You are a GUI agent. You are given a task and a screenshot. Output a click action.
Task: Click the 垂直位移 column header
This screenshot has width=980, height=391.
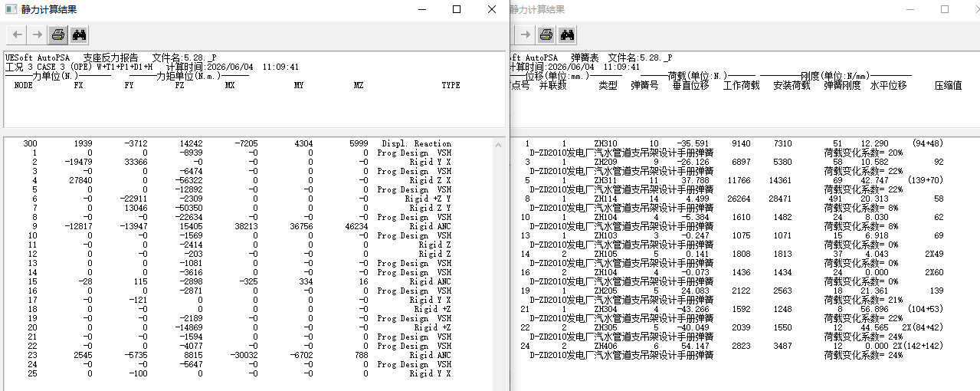tap(690, 86)
